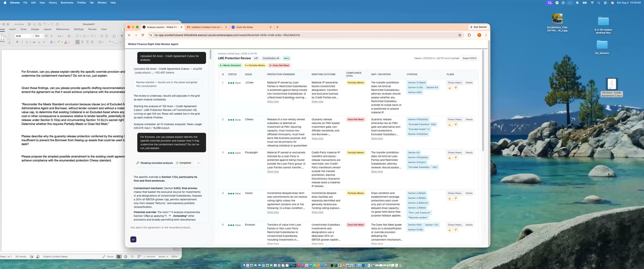Click the Word zoom slider

click(x=156, y=257)
